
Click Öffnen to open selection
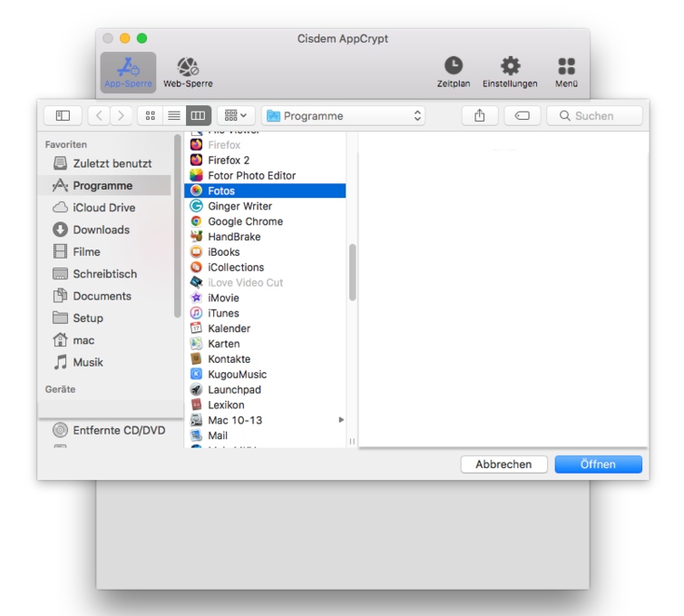(598, 464)
